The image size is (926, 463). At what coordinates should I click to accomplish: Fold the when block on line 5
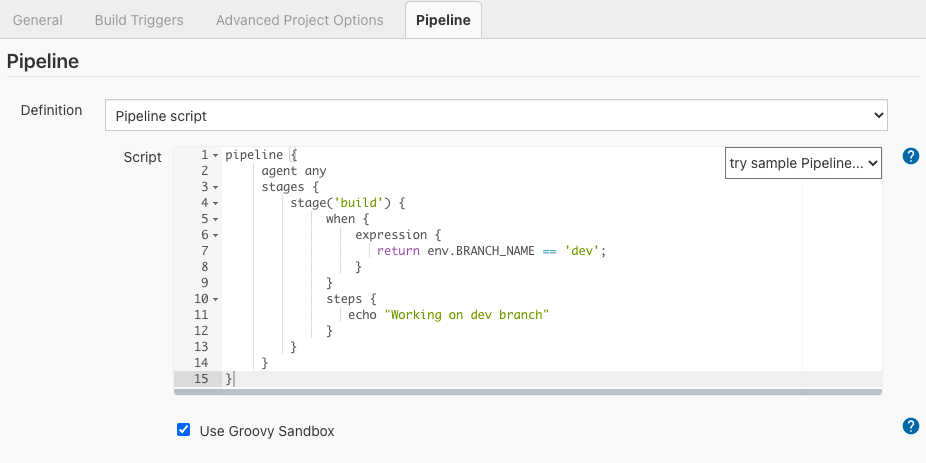(215, 220)
